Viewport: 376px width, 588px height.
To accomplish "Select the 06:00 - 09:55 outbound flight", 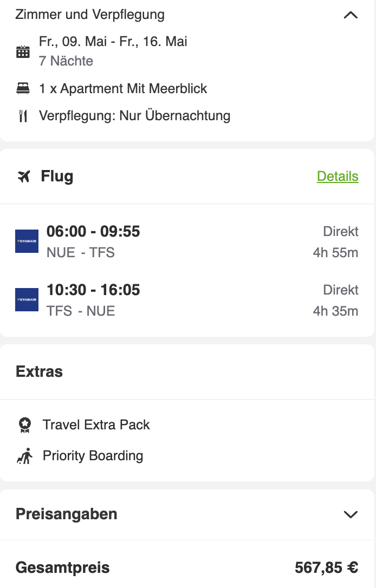I will [x=187, y=241].
